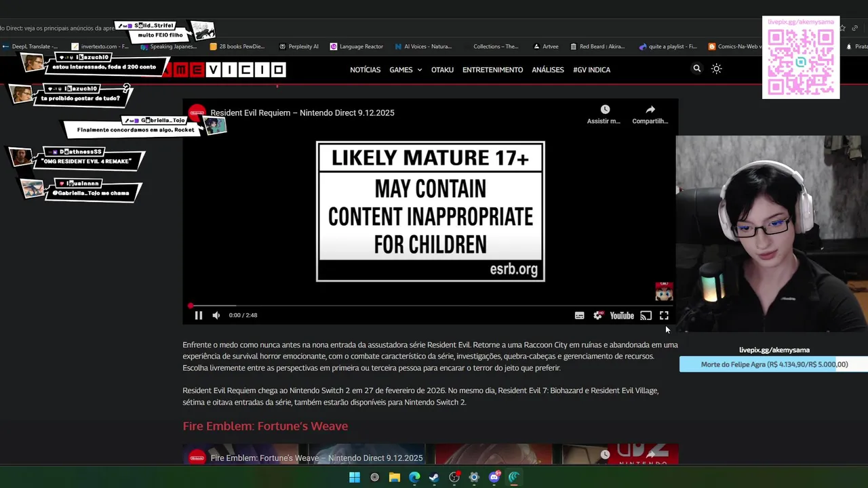Expand the GAMES dropdown menu

pos(406,70)
